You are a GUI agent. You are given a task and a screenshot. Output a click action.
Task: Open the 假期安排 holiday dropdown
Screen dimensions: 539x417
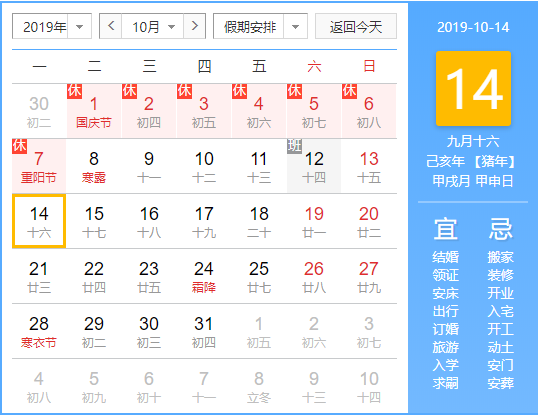pyautogui.click(x=260, y=26)
